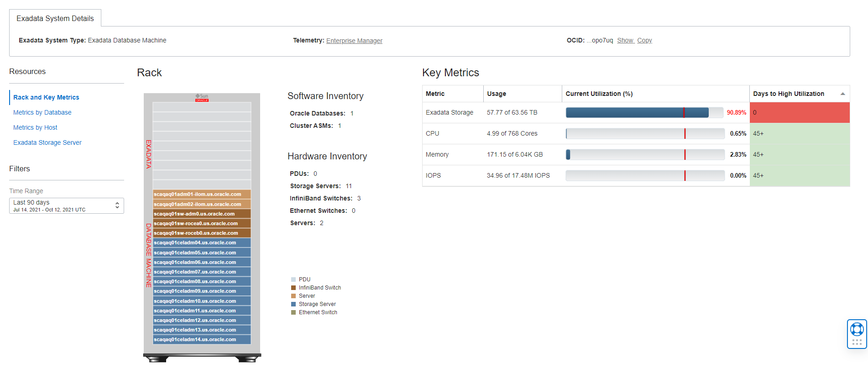Select scaqaq01celadm14 storage server
The width and height of the screenshot is (868, 385).
pyautogui.click(x=202, y=339)
